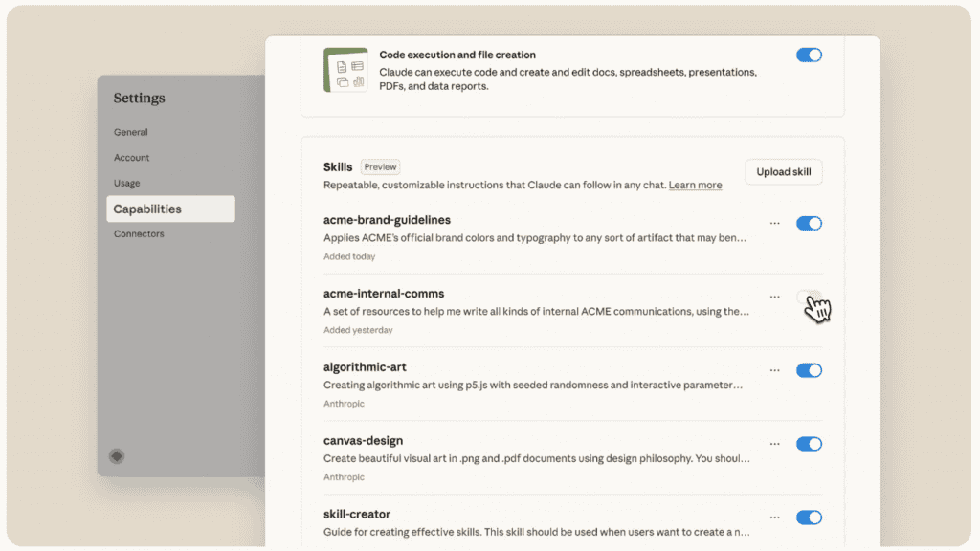Click the Code execution file creation icon
Screen dimensions: 980x551
[x=345, y=70]
